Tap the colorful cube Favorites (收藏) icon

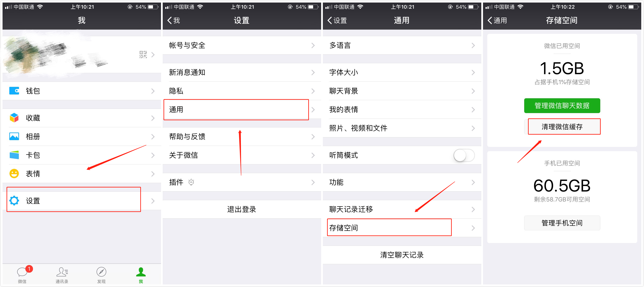click(x=14, y=118)
